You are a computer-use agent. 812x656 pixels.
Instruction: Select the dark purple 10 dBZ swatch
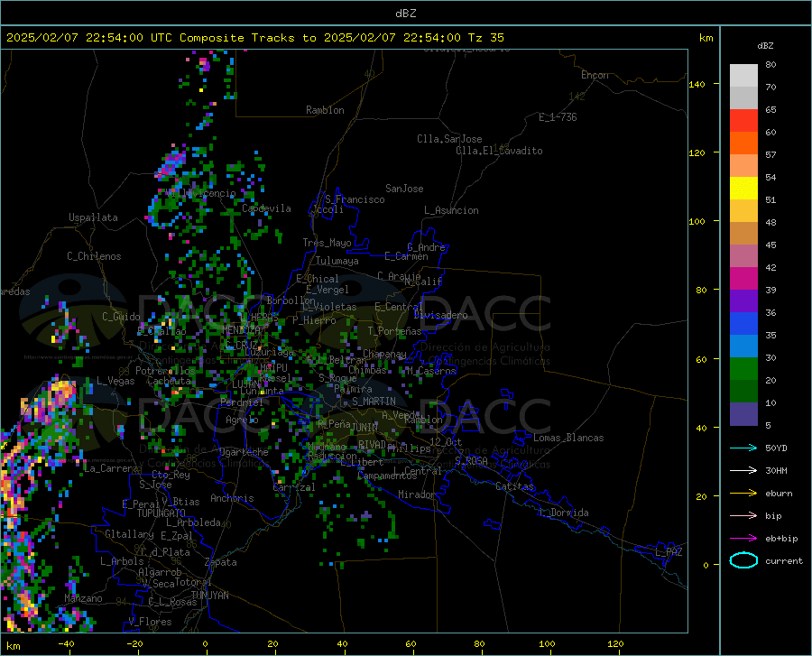point(743,414)
